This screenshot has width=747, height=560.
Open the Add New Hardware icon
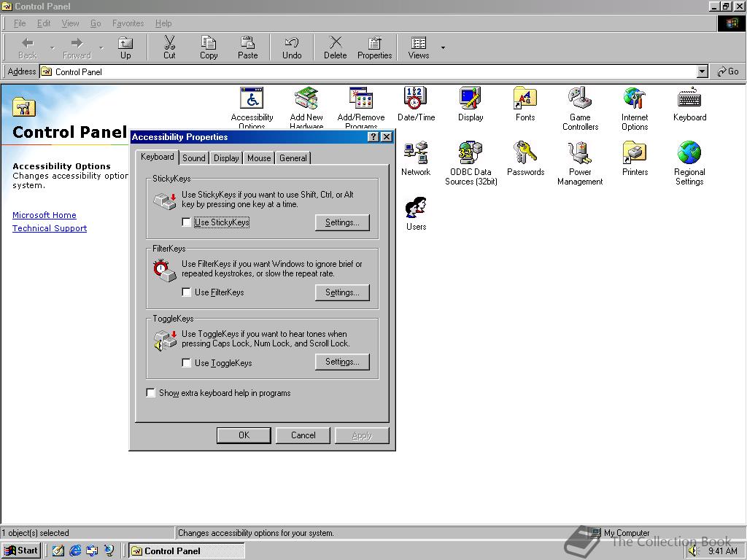(306, 99)
